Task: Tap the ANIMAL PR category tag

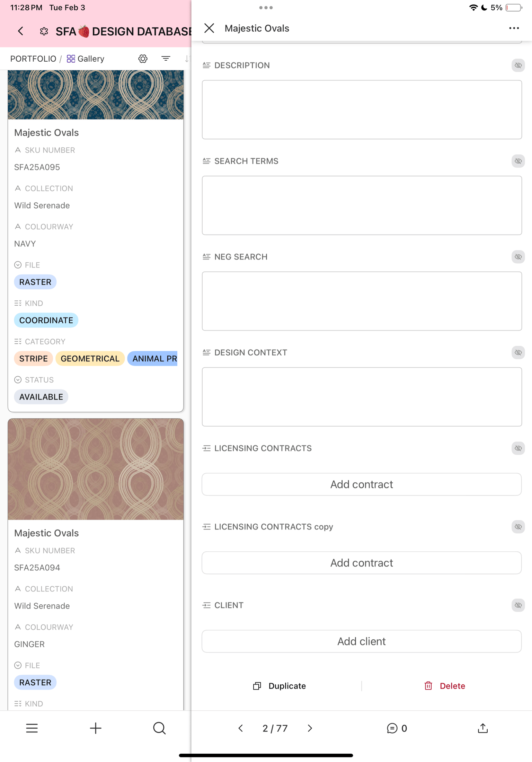Action: click(x=153, y=358)
